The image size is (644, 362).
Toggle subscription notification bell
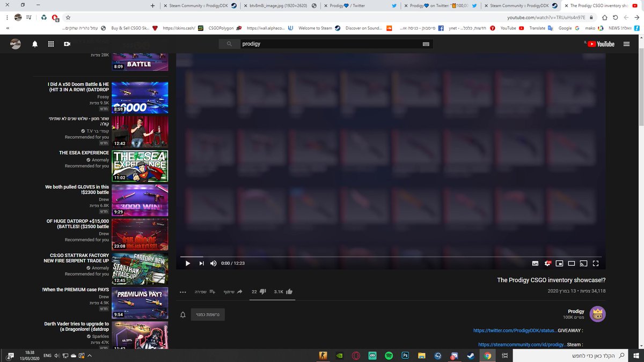183,314
